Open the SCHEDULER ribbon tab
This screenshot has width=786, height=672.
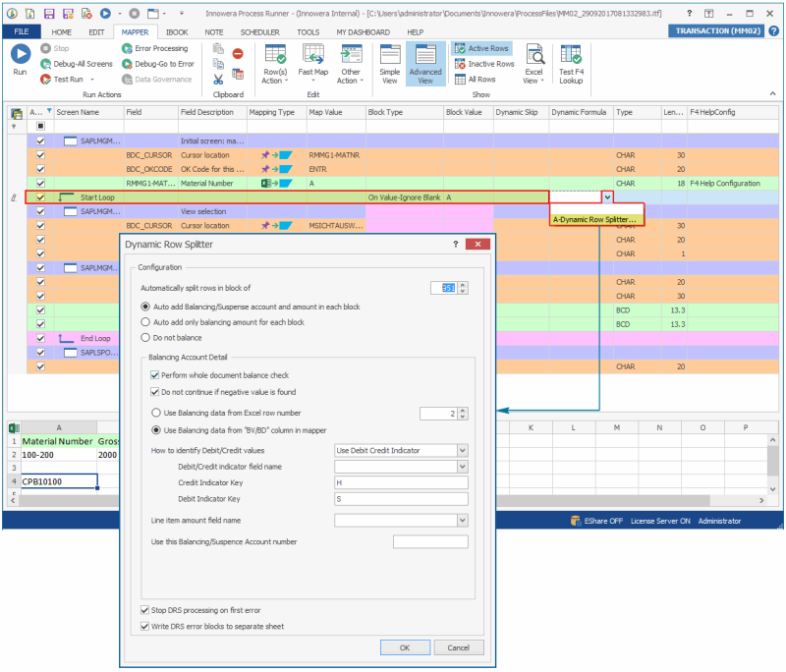pyautogui.click(x=258, y=31)
